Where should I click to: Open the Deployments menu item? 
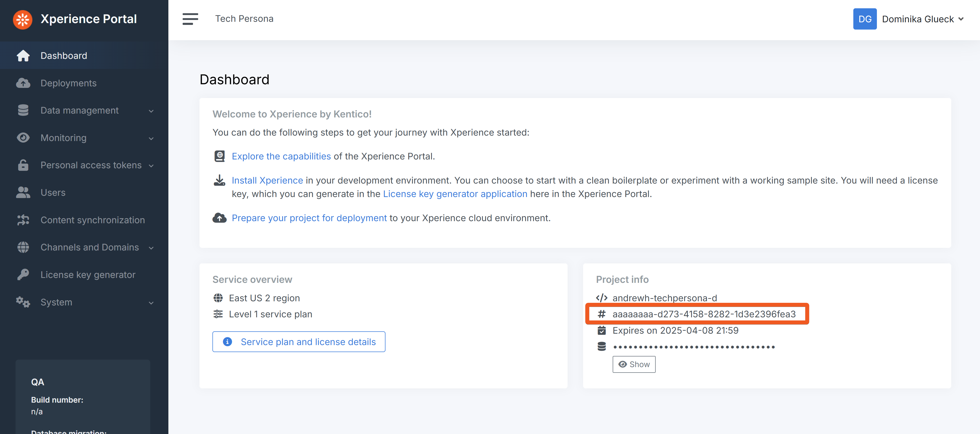(x=68, y=83)
